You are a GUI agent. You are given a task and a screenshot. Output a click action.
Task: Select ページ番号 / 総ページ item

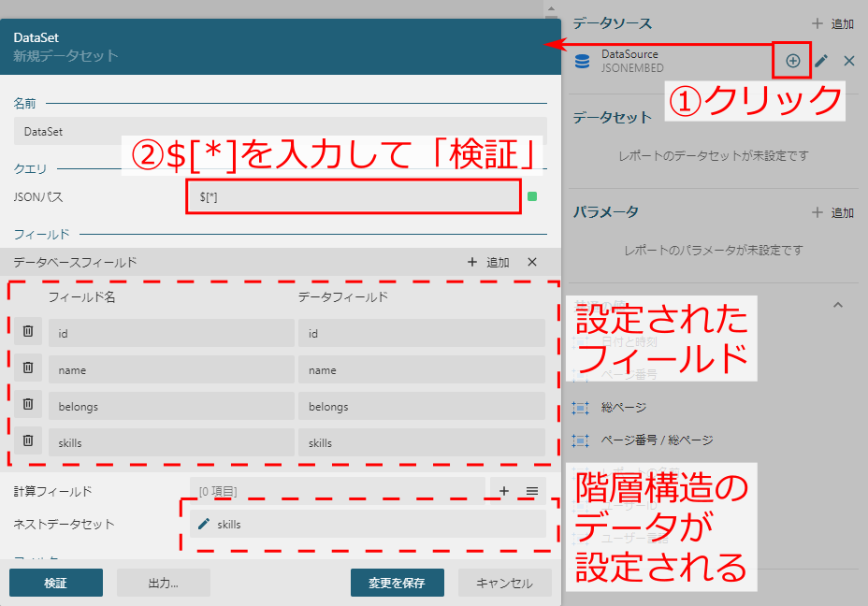click(x=658, y=440)
